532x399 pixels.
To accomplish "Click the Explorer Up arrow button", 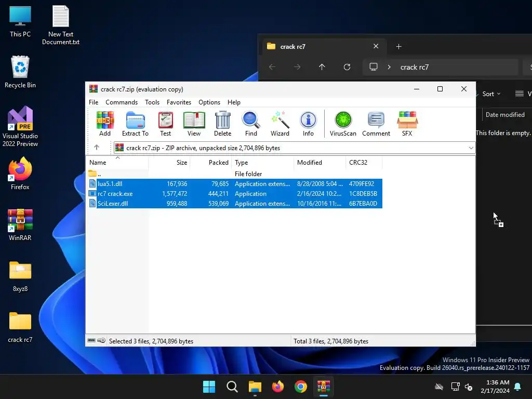I will pos(322,67).
